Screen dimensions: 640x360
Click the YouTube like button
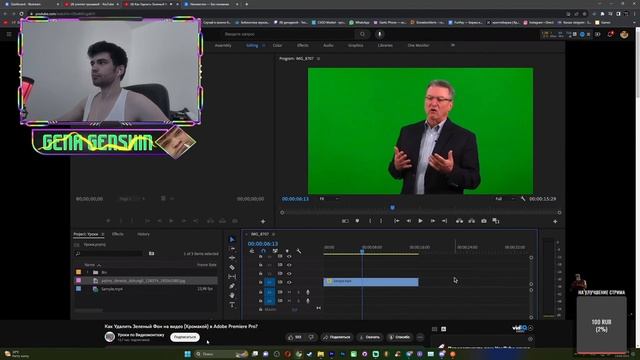tap(295, 337)
